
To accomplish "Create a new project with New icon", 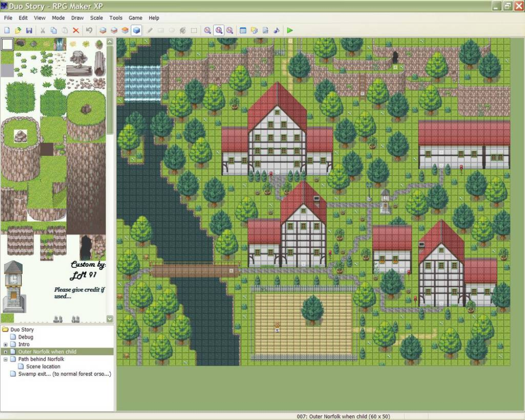I will point(7,30).
